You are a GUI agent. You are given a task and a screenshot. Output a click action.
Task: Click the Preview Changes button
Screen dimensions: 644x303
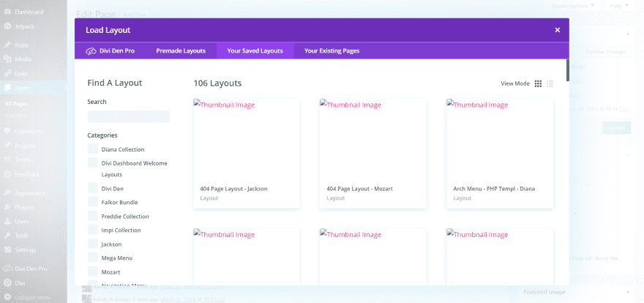pyautogui.click(x=606, y=52)
